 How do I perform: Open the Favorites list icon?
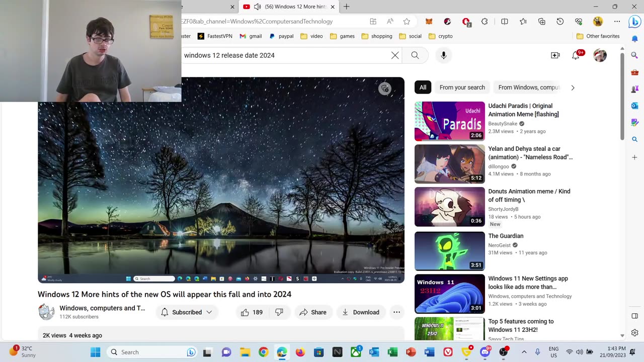click(x=523, y=22)
